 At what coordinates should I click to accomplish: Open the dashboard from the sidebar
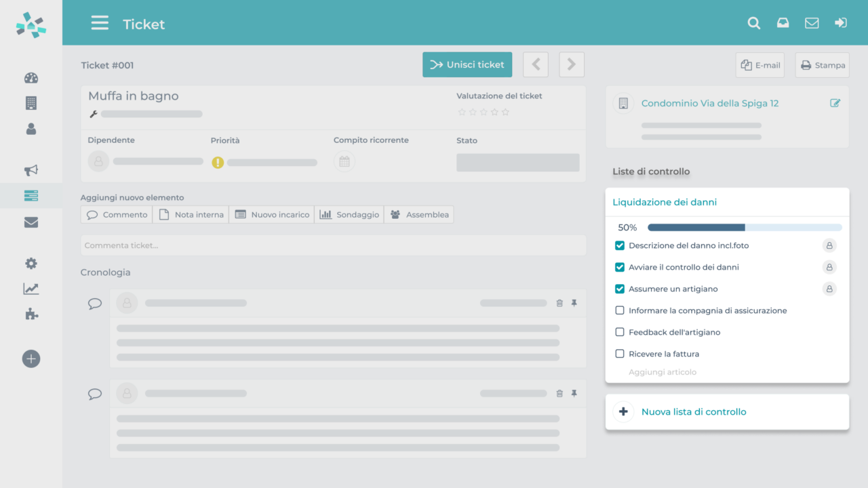tap(31, 78)
